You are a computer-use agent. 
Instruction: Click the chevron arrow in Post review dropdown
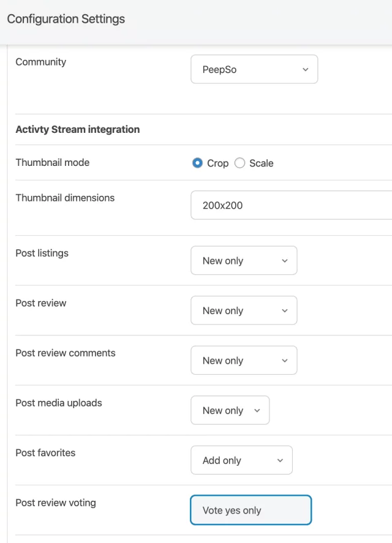pos(284,311)
